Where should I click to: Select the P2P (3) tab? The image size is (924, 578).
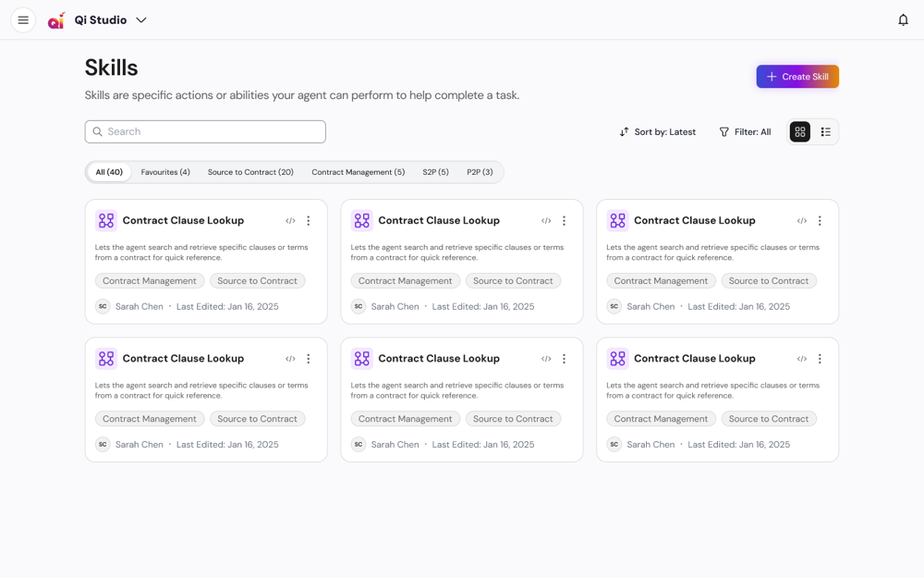480,172
